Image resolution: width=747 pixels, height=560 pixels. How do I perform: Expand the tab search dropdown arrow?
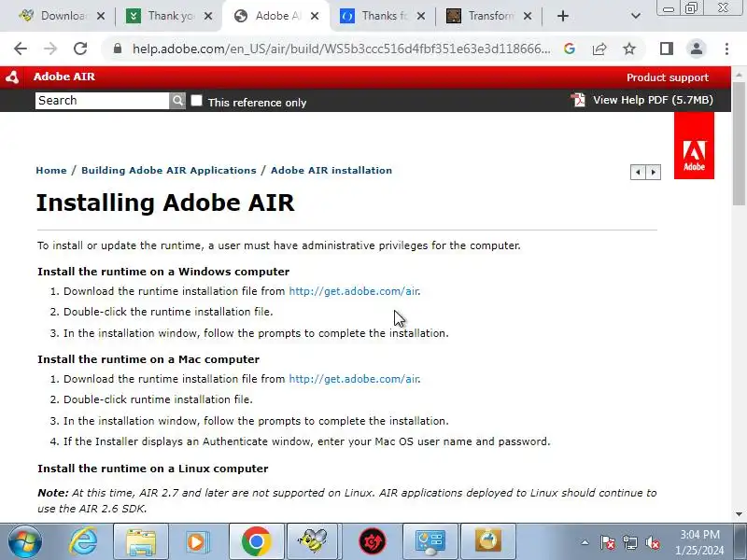tap(635, 16)
